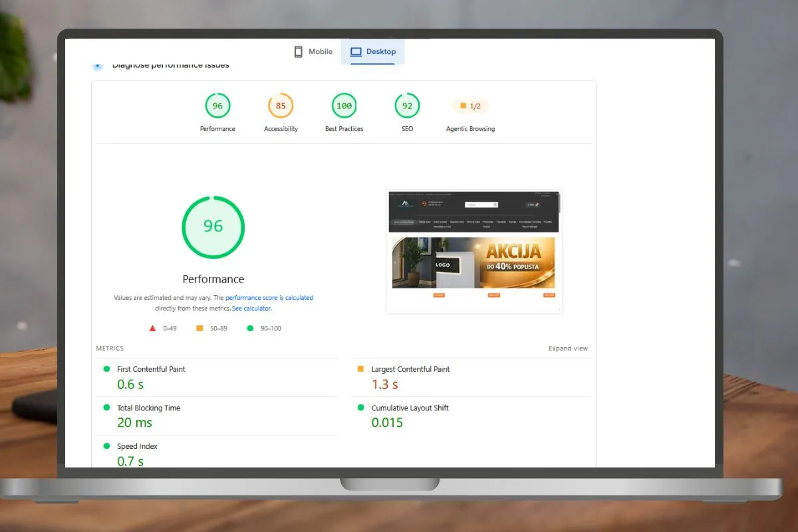Click the 'Performance' title under the large gauge
Screen dimensions: 798x532
[x=213, y=279]
